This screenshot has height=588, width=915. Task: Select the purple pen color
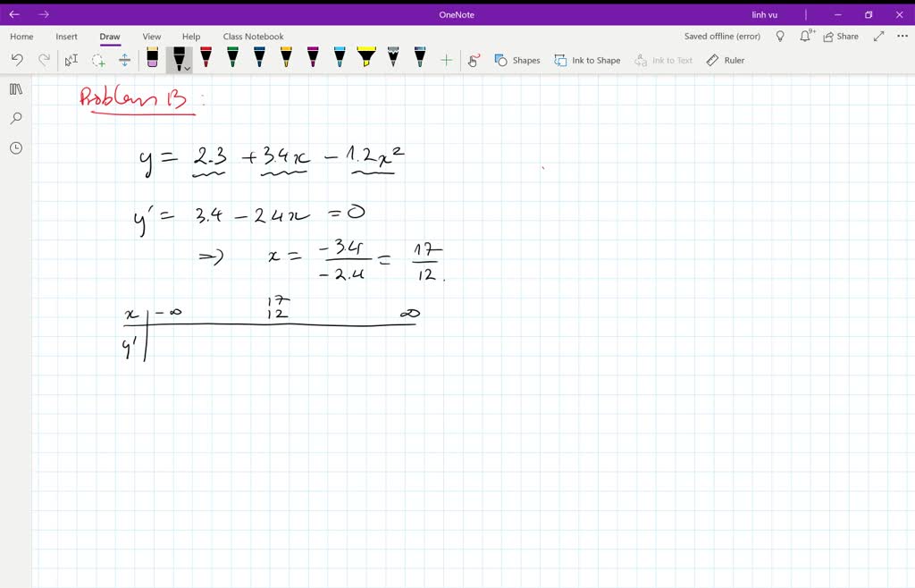coord(312,59)
